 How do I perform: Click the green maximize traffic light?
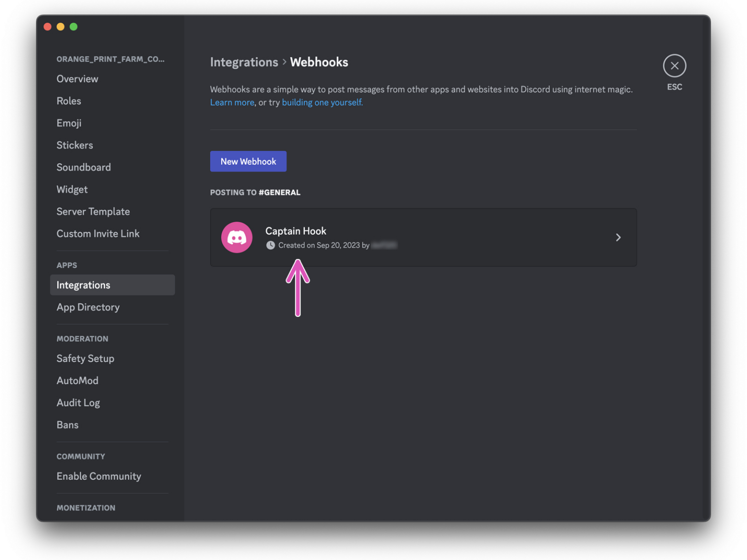73,26
